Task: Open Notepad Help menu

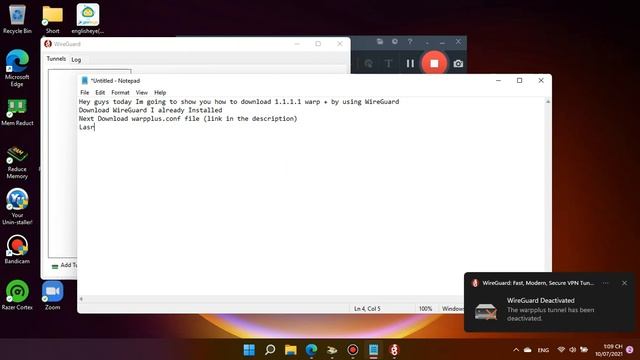Action: [160, 93]
